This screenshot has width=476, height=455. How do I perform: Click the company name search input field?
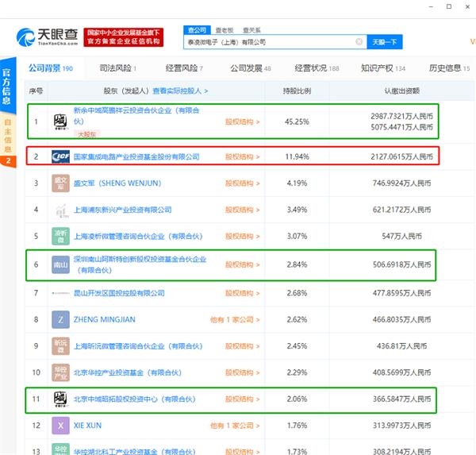[x=270, y=41]
